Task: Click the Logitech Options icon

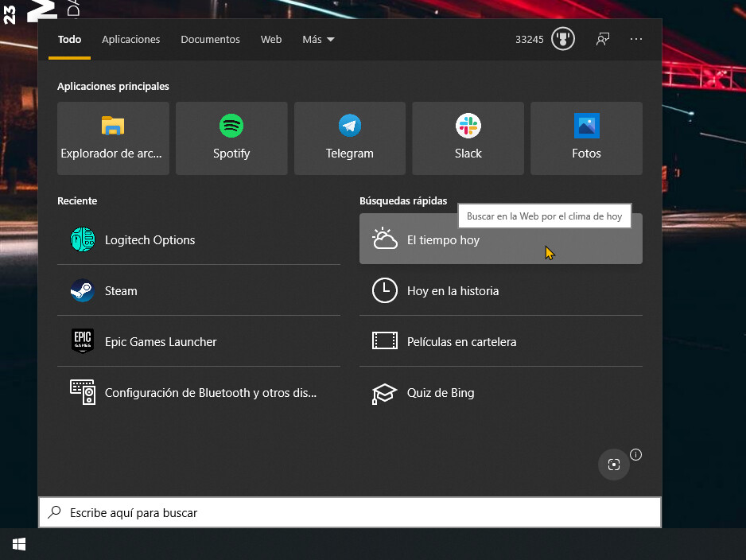Action: (83, 239)
